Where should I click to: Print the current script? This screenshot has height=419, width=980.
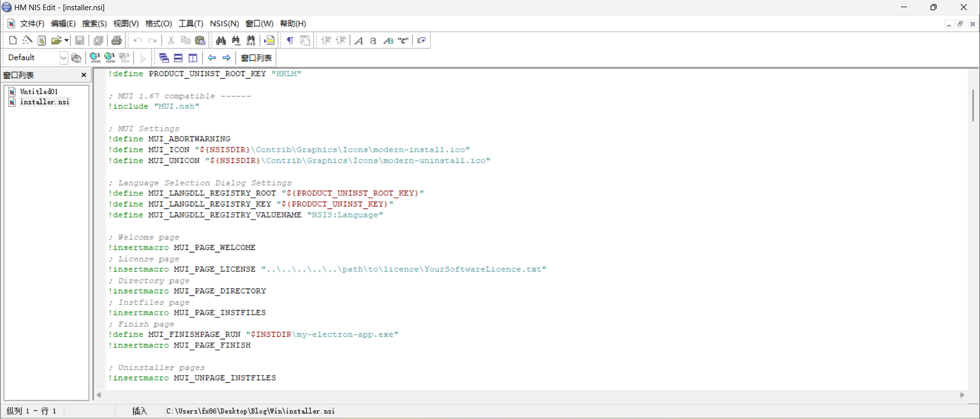116,40
